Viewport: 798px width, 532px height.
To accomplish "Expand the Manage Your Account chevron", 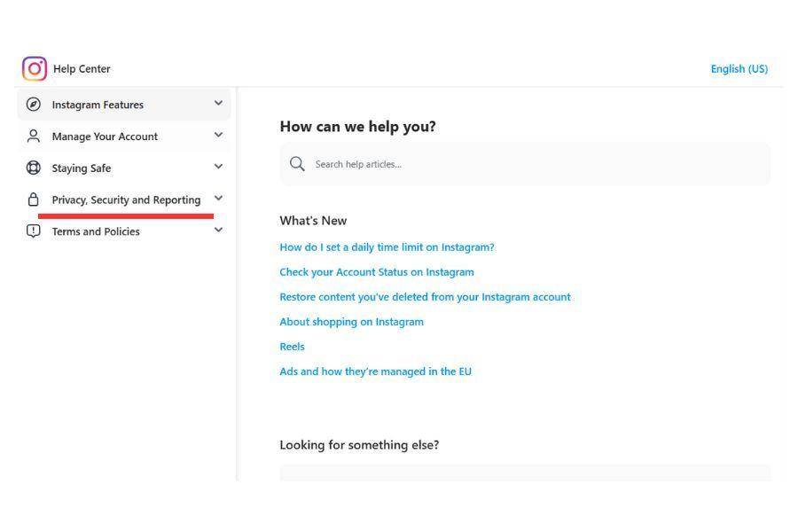I will coord(218,135).
